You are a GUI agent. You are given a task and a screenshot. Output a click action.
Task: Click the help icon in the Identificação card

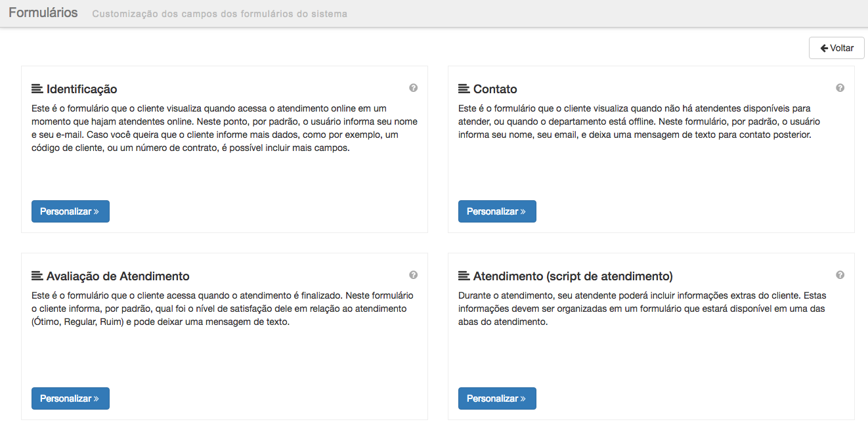[413, 88]
